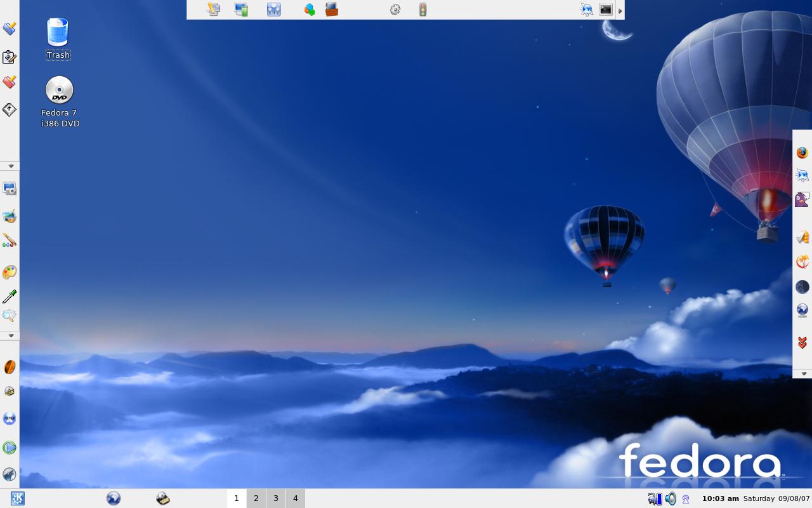The height and width of the screenshot is (508, 812).
Task: Switch to virtual desktop 3
Action: (x=276, y=498)
